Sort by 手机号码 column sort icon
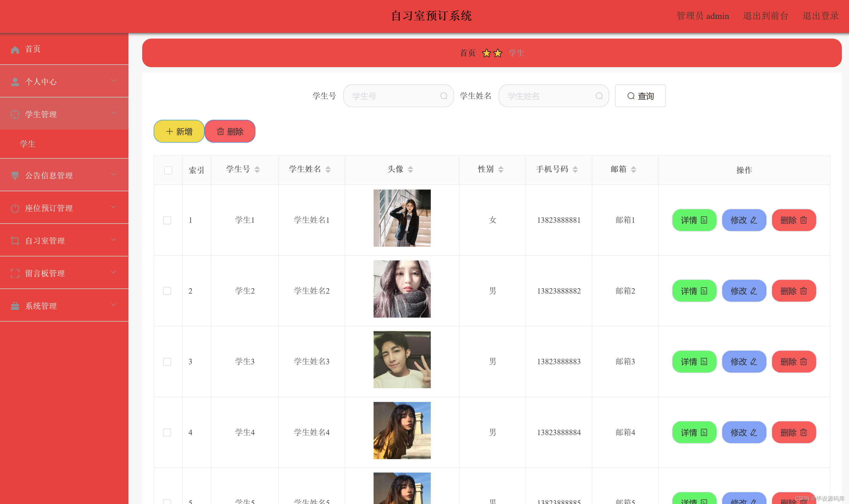This screenshot has width=849, height=504. click(575, 170)
